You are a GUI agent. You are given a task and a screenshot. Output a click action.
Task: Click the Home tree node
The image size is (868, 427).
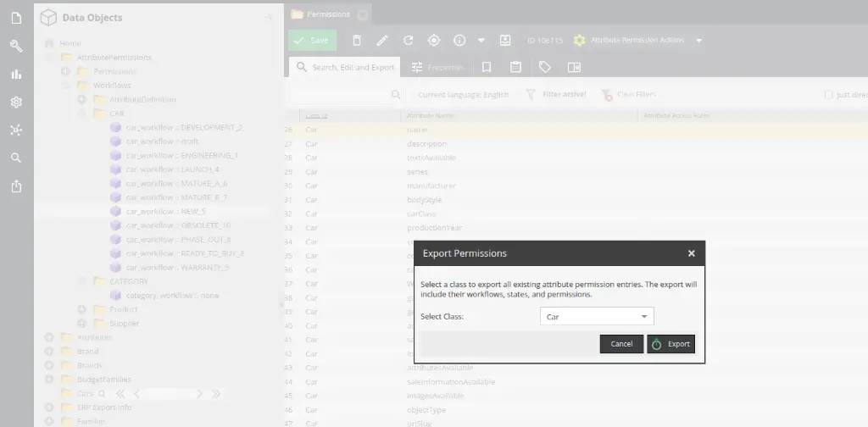tap(70, 43)
